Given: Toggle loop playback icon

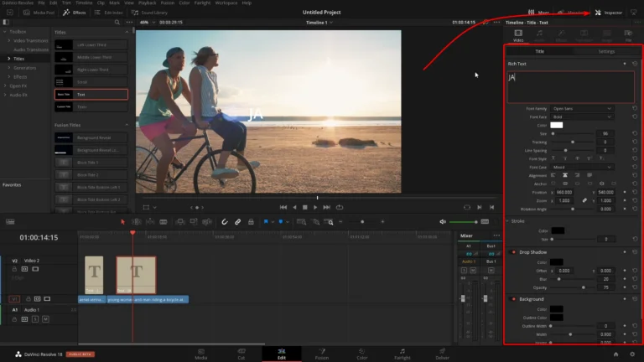Looking at the screenshot, I should (x=340, y=207).
